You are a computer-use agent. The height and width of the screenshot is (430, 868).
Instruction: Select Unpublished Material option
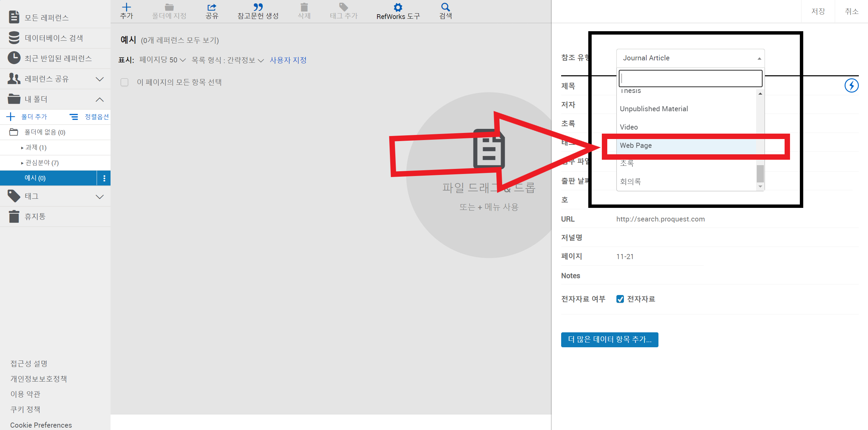(x=654, y=109)
